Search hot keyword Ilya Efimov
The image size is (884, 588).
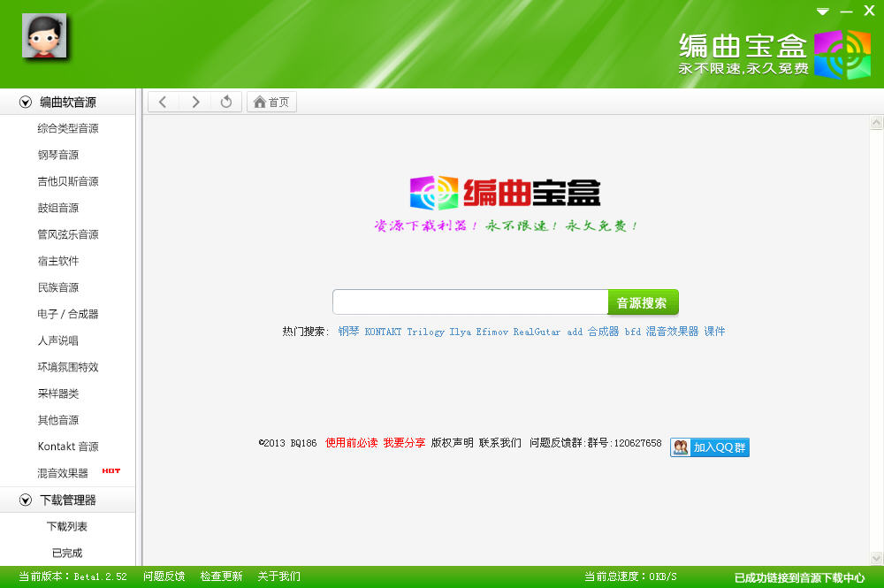(x=478, y=332)
